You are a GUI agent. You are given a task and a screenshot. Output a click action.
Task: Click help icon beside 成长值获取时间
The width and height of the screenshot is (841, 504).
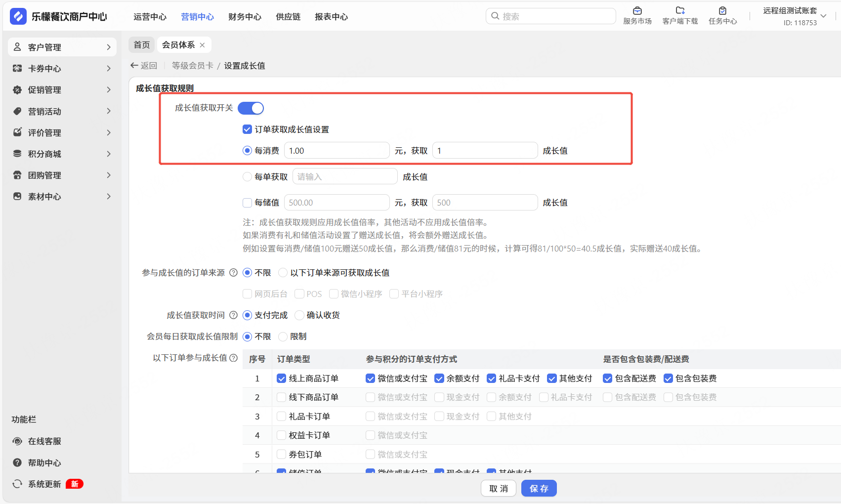point(233,315)
